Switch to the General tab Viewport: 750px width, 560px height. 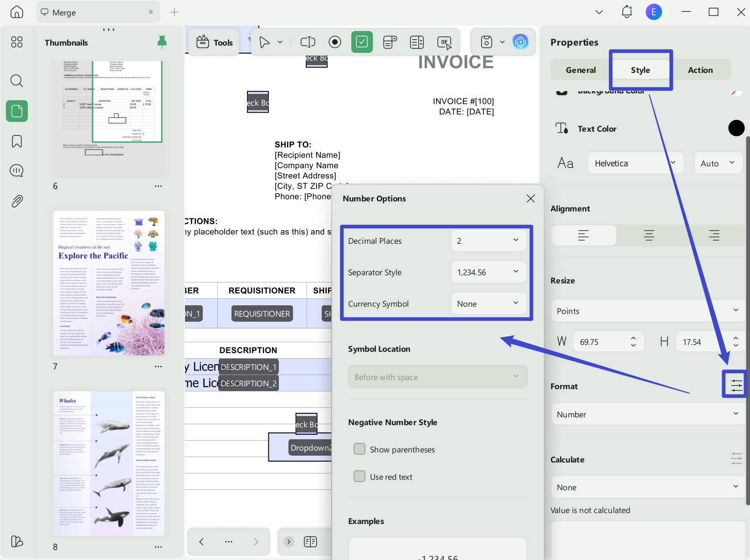pos(580,70)
